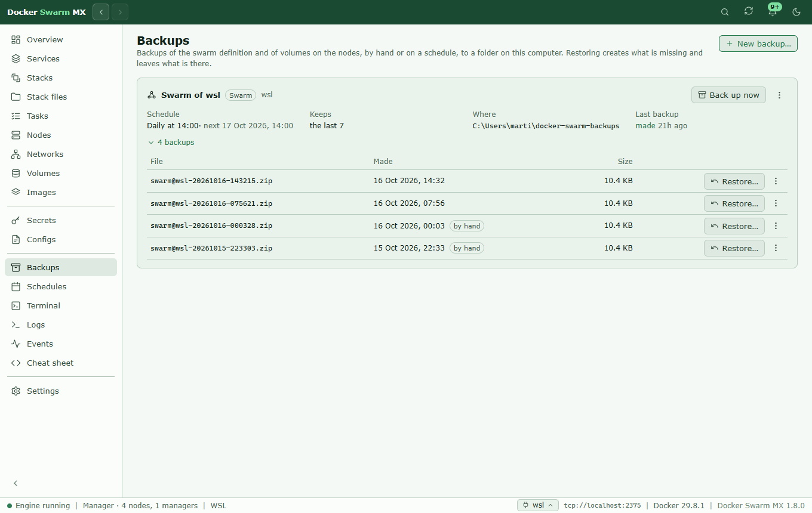Restore the backup swarm@wsl-20261015-223303.zip
This screenshot has height=513, width=812.
tap(734, 248)
